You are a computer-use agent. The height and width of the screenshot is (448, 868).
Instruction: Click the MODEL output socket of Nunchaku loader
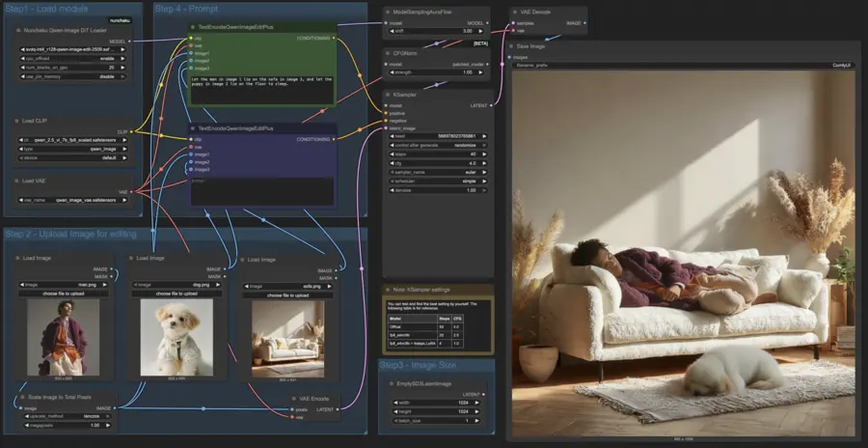click(x=130, y=41)
